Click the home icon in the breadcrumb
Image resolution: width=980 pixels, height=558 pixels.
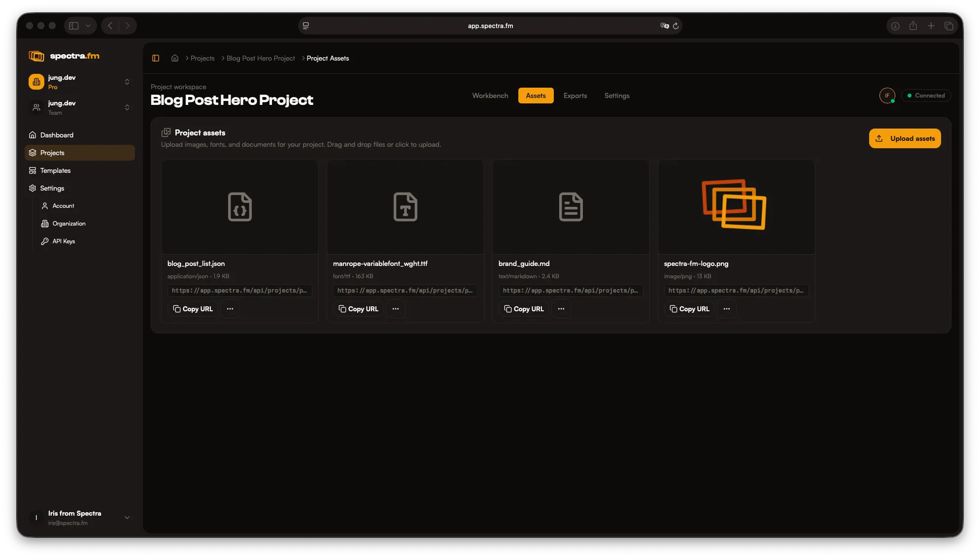point(174,58)
